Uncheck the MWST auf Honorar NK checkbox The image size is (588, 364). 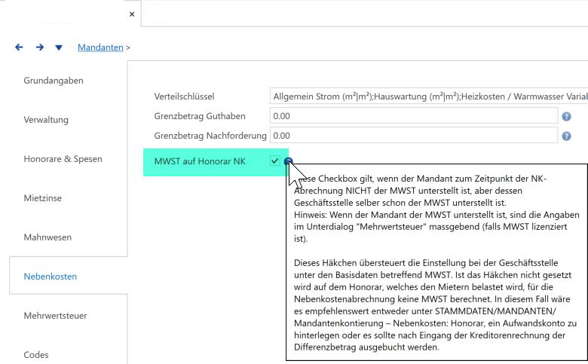pos(275,161)
